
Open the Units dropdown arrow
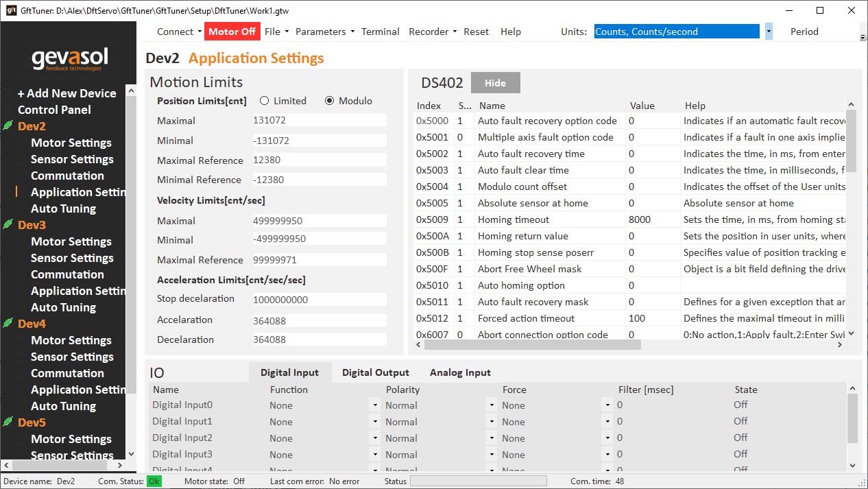click(x=769, y=32)
